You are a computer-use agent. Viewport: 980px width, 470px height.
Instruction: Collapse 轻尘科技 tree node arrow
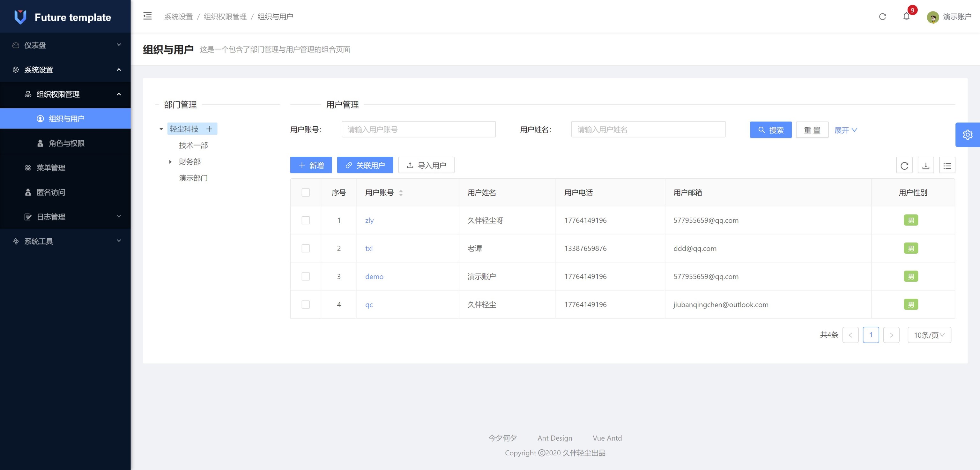161,130
